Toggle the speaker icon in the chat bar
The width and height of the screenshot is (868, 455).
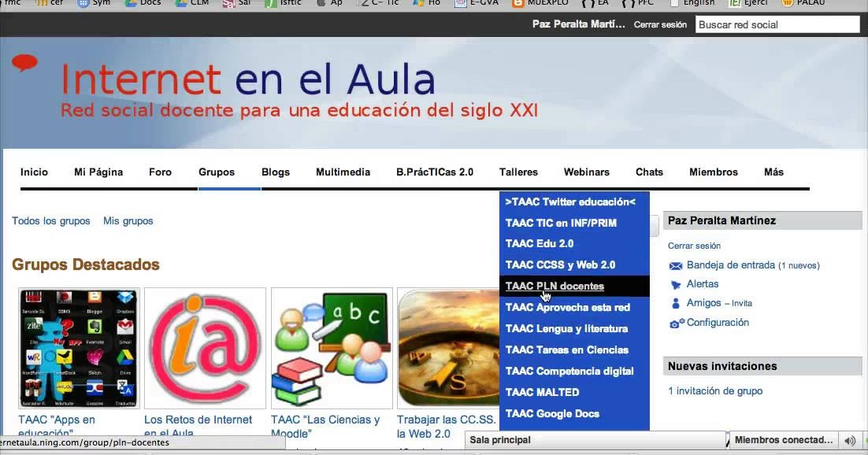849,440
